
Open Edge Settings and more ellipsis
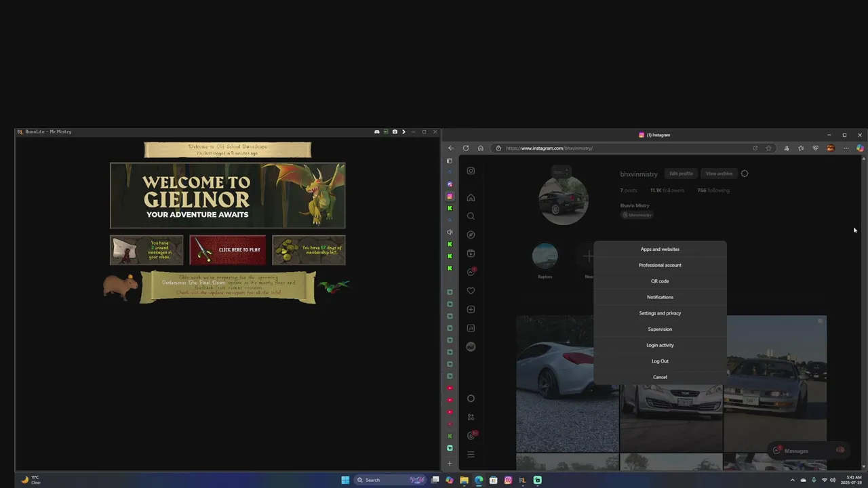tap(846, 148)
